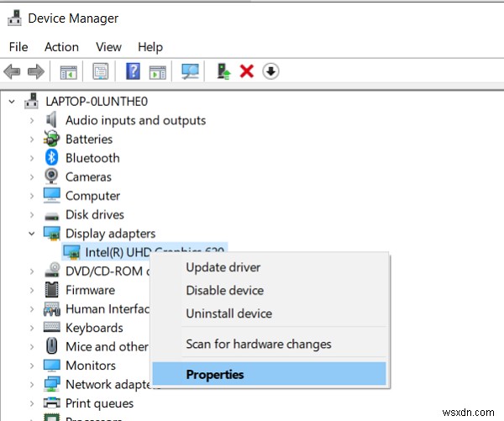Viewport: 504px width, 421px height.
Task: Expand the Monitors chevron
Action: (x=32, y=366)
